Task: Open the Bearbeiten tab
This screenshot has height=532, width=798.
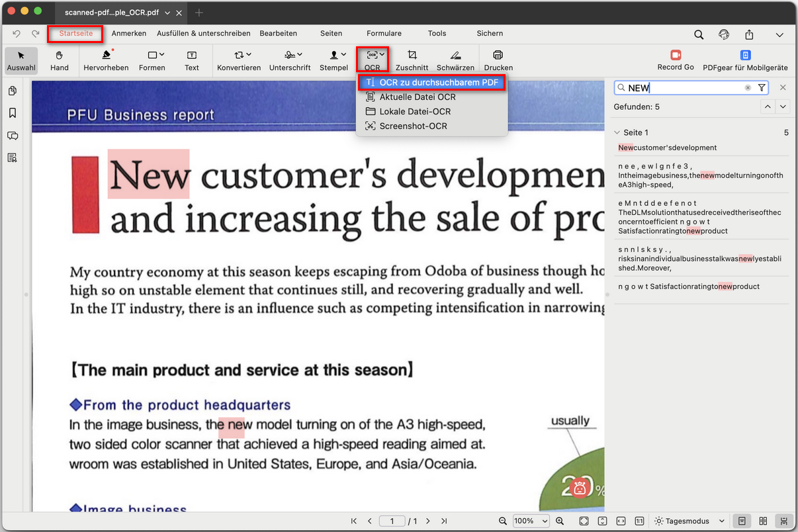Action: (278, 33)
